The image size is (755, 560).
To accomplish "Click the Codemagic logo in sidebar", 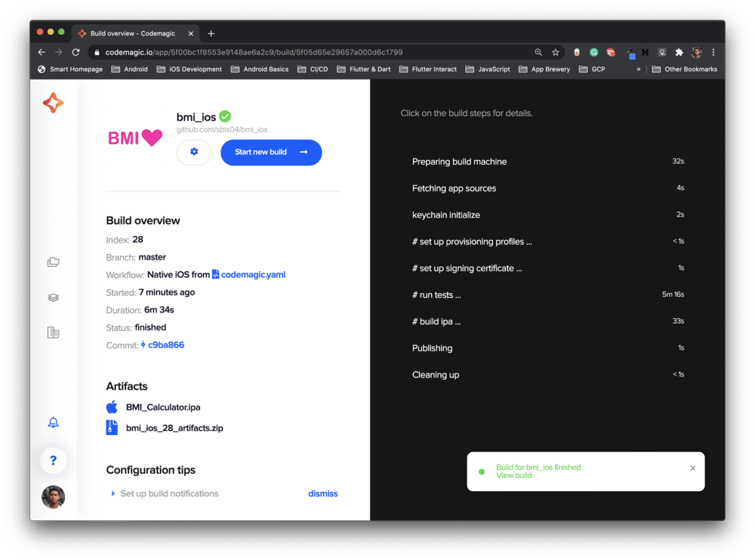I will 53,103.
